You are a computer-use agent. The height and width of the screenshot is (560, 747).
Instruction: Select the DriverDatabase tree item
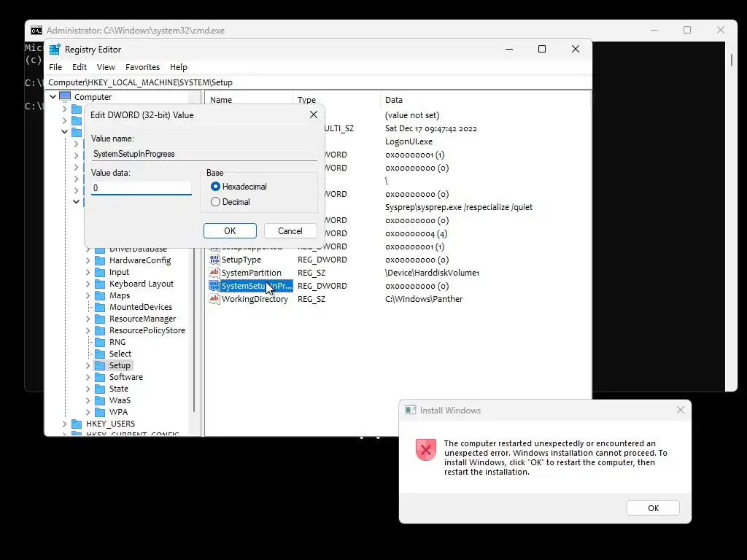point(138,249)
